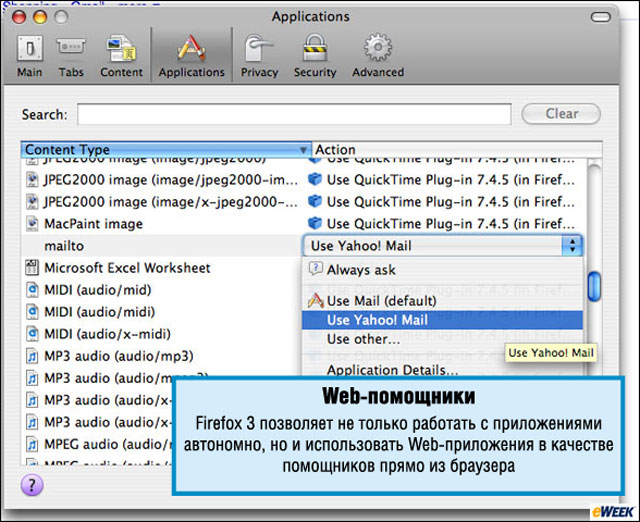640x522 pixels.
Task: Click the purple Help button
Action: click(x=32, y=485)
